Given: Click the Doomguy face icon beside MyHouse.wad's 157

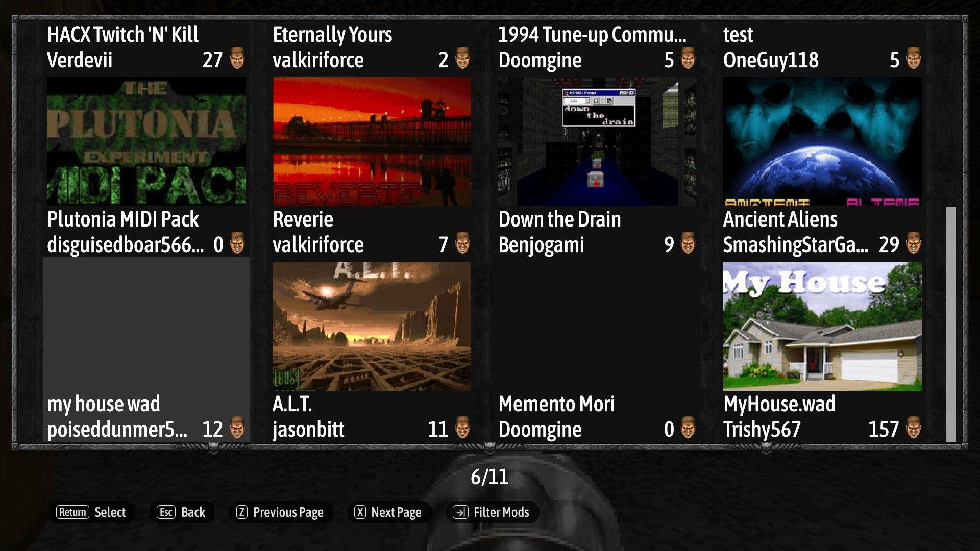Looking at the screenshot, I should tap(914, 428).
